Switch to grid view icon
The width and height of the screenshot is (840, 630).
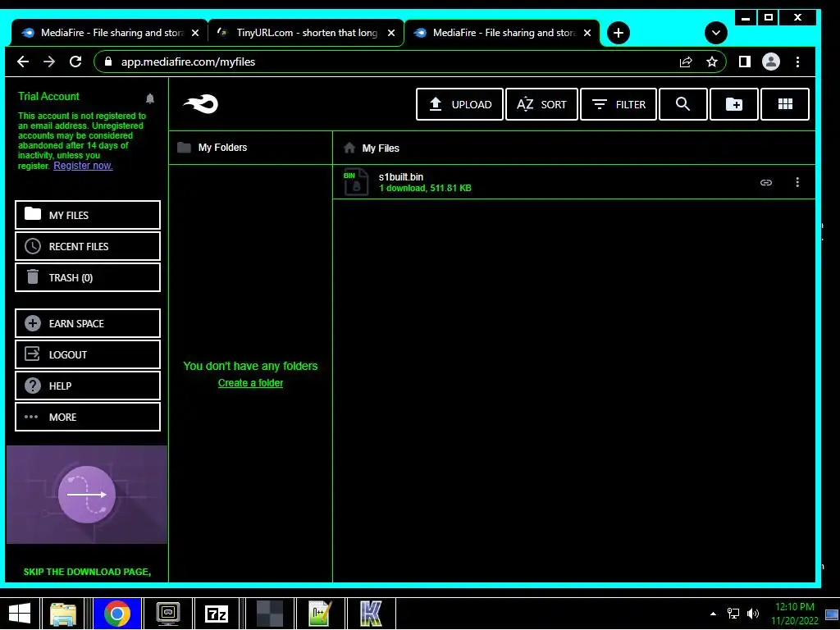pyautogui.click(x=785, y=104)
